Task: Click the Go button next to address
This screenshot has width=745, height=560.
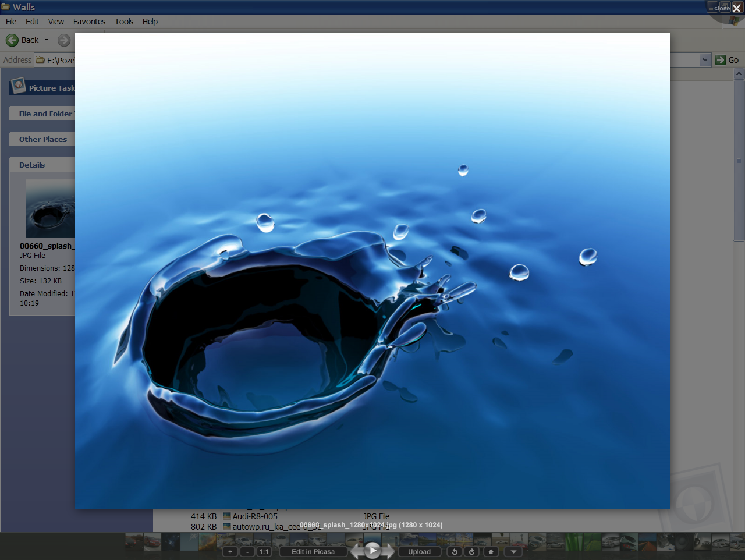Action: [728, 60]
